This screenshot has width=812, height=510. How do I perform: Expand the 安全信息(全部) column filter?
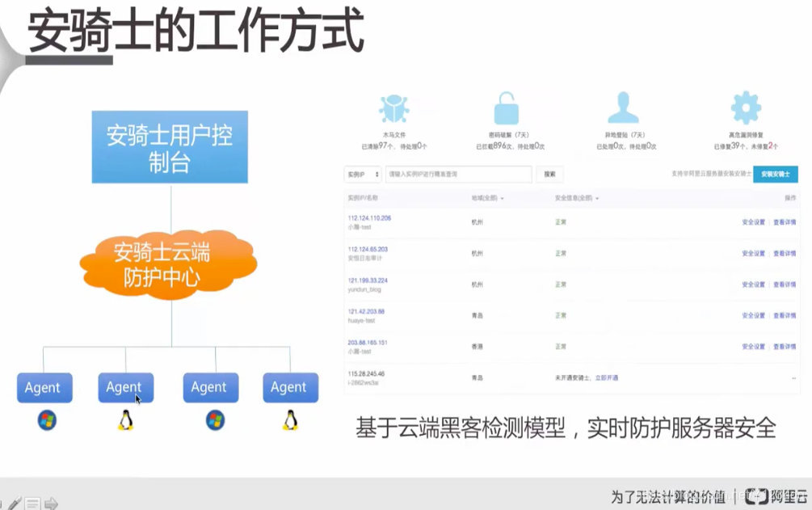(577, 198)
